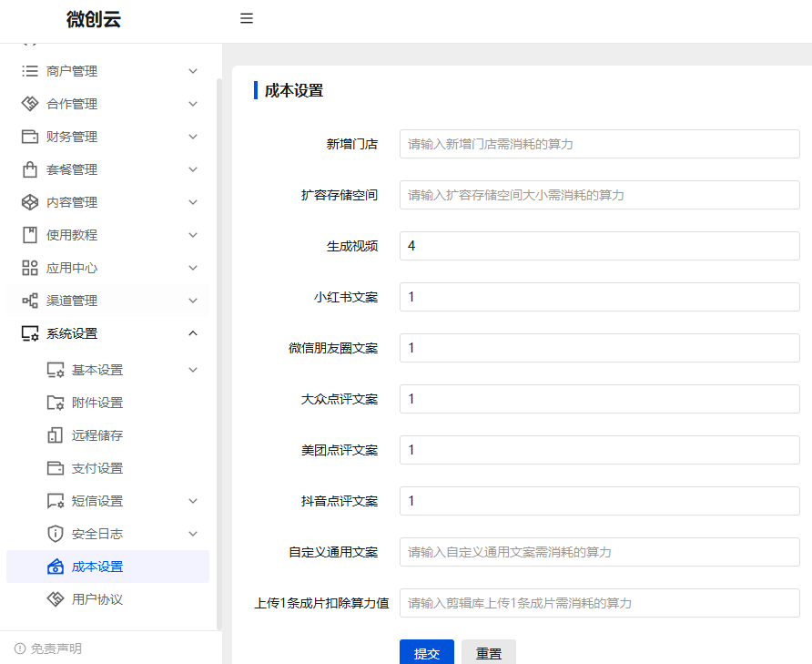Expand the 使用教程 chevron
The width and height of the screenshot is (812, 664).
pos(193,235)
